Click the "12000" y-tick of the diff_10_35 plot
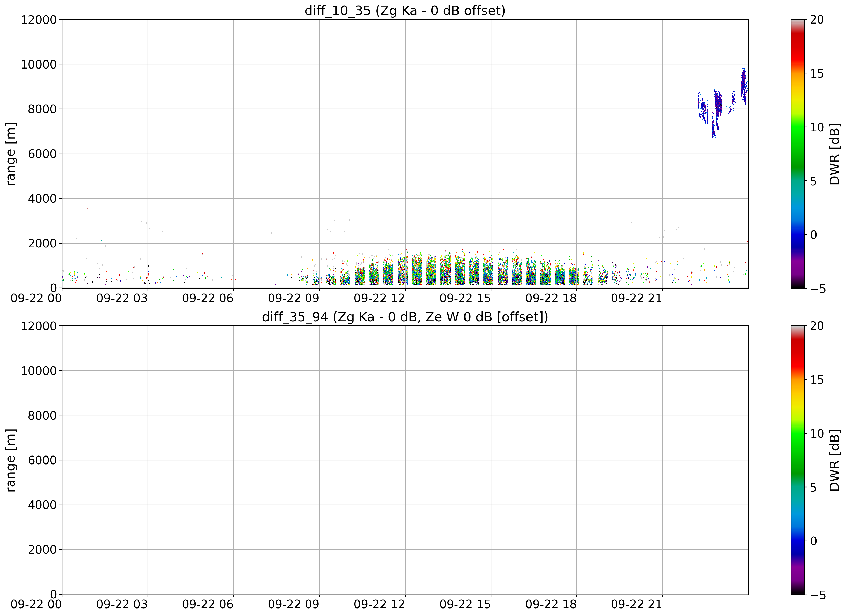Screen dimensions: 847x616 (x=39, y=19)
